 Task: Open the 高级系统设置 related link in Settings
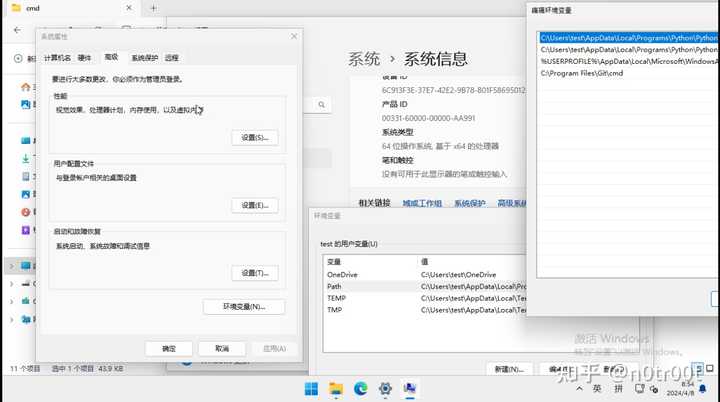pos(512,203)
